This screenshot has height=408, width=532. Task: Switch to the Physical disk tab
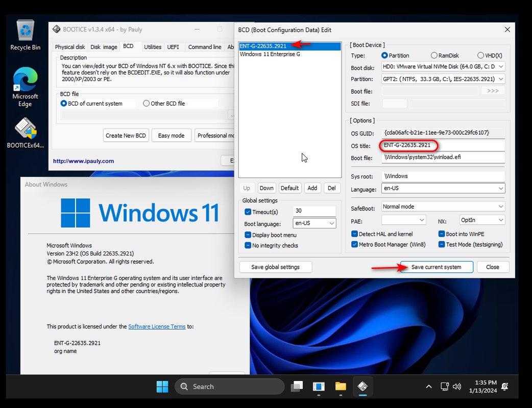click(70, 47)
